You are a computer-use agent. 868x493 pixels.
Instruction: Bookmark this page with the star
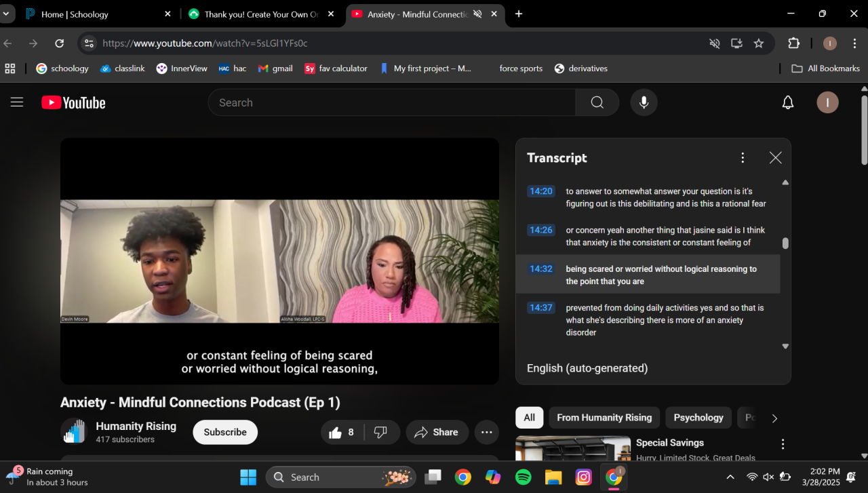point(759,43)
